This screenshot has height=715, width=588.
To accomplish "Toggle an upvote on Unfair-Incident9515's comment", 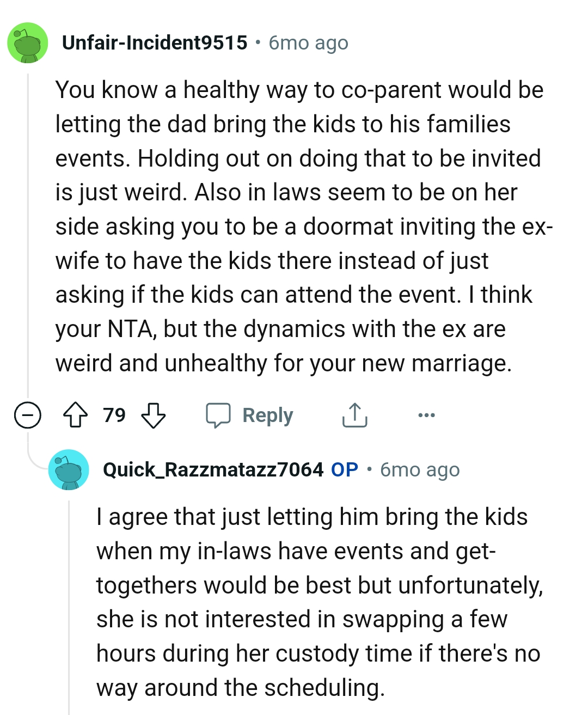I will coord(76,415).
